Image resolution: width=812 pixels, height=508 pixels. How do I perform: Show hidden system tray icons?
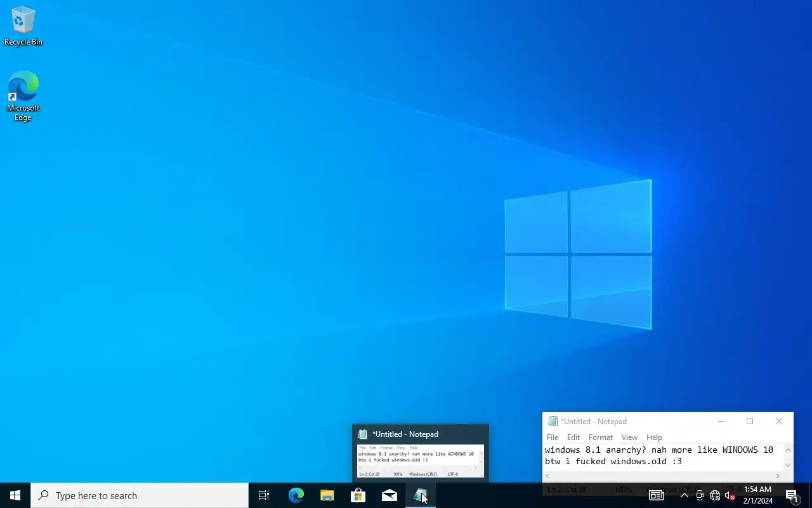[x=684, y=495]
